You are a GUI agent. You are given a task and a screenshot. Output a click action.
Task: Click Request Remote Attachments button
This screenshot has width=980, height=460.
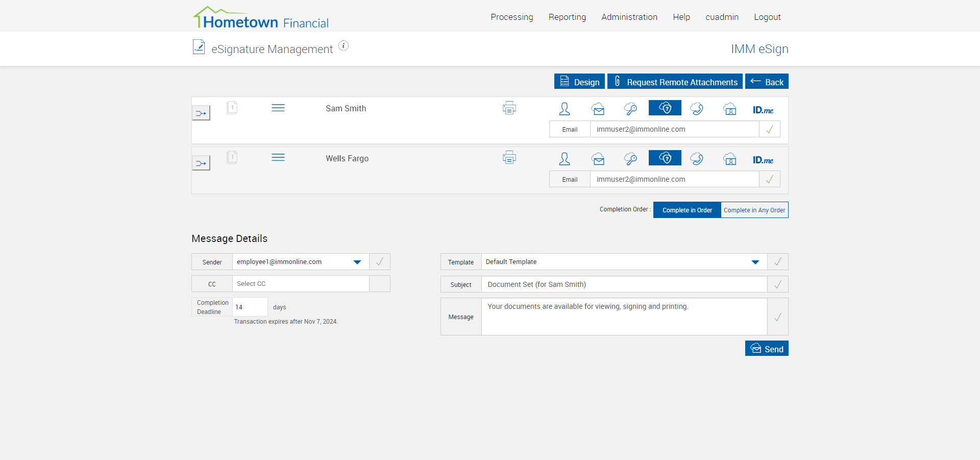click(x=675, y=82)
